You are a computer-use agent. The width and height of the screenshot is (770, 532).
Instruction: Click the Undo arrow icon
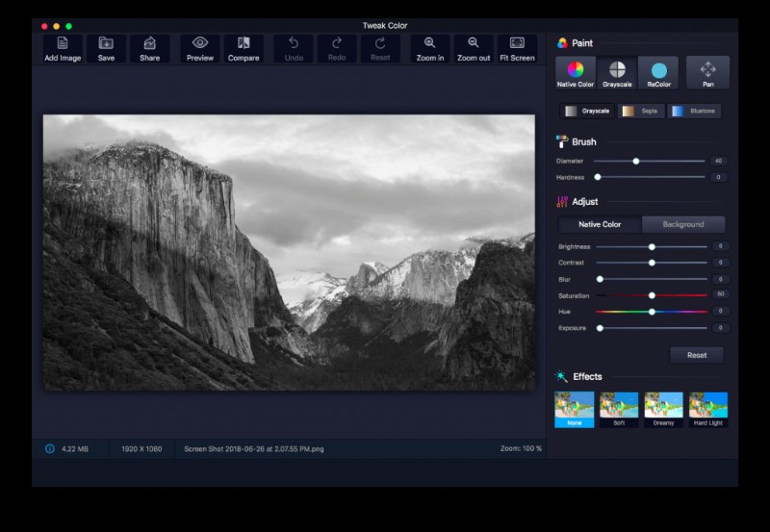pos(294,49)
